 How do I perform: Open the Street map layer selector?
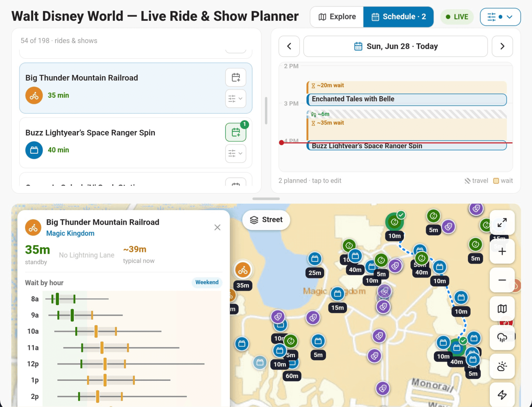pyautogui.click(x=266, y=220)
